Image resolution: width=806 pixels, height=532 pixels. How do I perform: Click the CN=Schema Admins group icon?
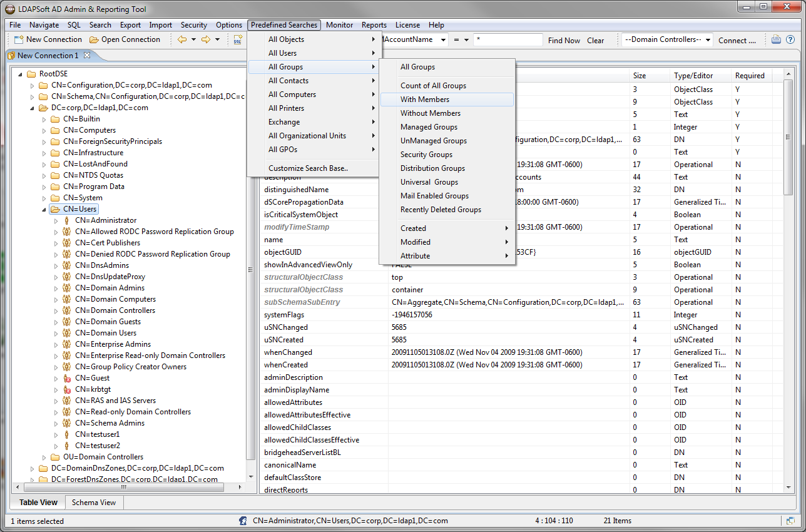(66, 423)
